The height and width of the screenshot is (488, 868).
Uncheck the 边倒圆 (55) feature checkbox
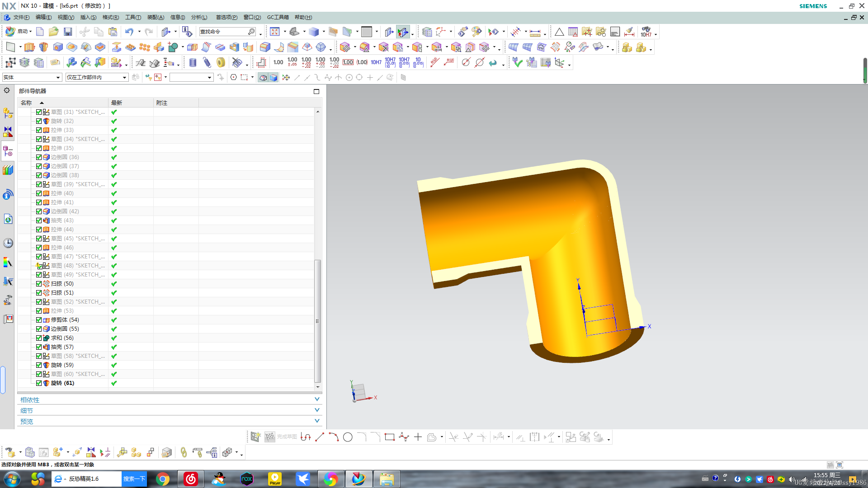pos(39,329)
